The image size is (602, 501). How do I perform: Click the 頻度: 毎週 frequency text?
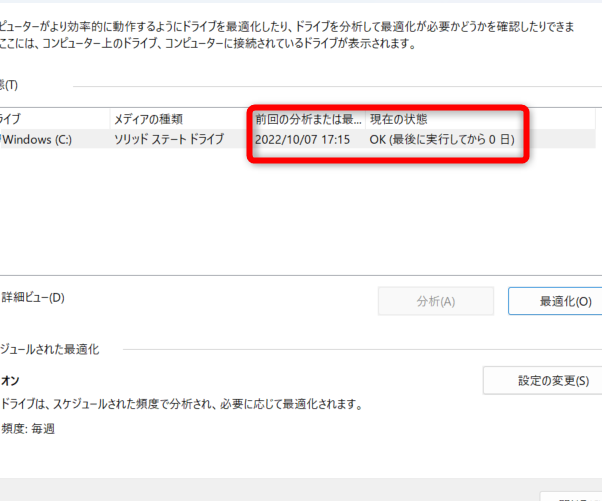pos(28,428)
